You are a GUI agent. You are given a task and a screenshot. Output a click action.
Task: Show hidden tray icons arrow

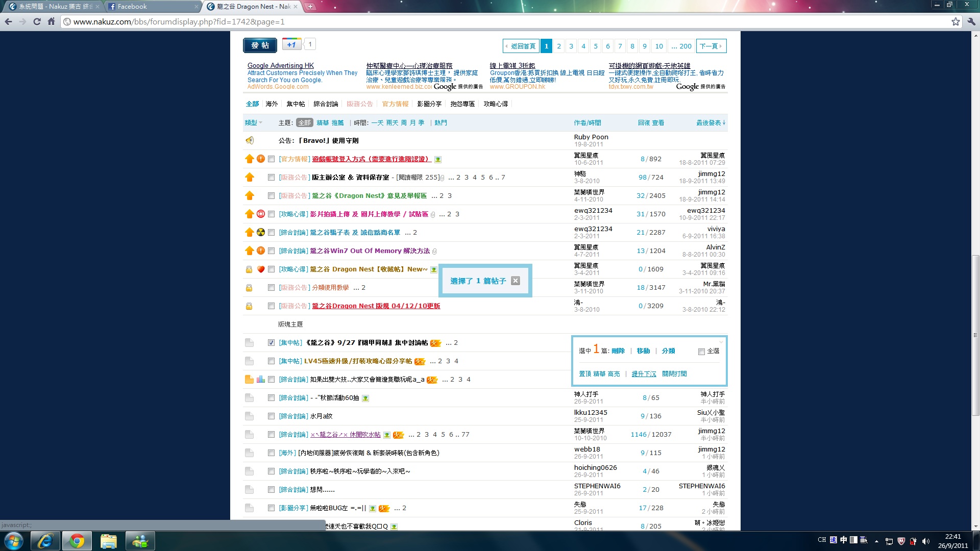click(x=876, y=541)
